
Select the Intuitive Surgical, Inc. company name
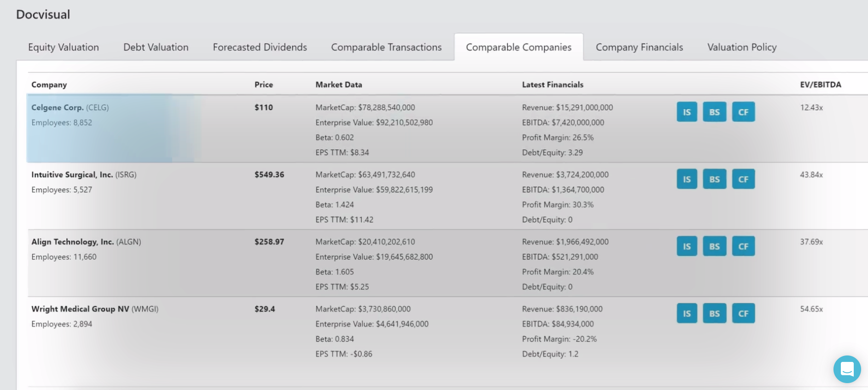coord(72,175)
